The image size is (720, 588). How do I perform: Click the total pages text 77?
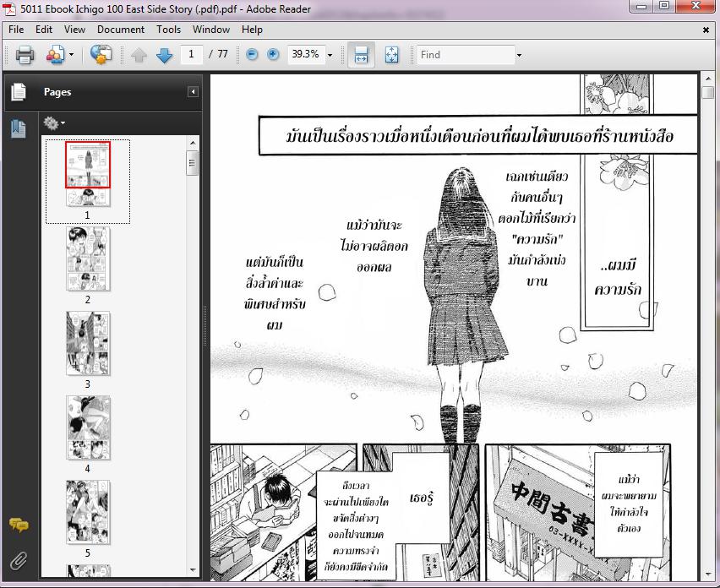pos(223,54)
